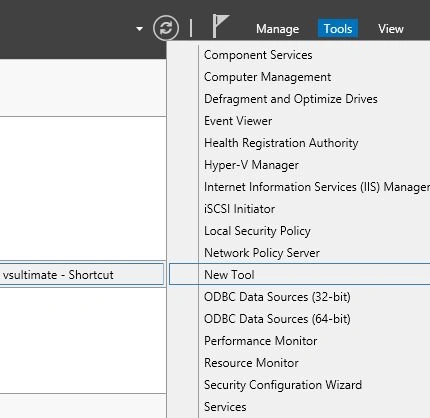This screenshot has height=418, width=430.
Task: Open the View menu
Action: click(x=391, y=29)
